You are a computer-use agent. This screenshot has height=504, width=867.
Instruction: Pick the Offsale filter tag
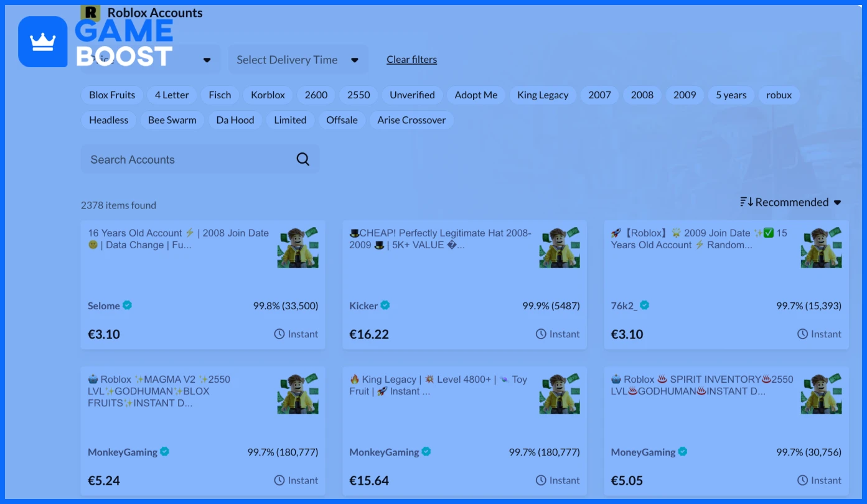(x=342, y=120)
